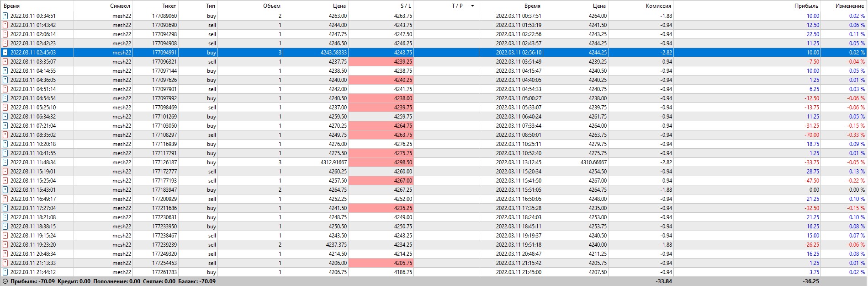Click buy order icon at 21:44:12
The image size is (868, 286).
(5, 272)
